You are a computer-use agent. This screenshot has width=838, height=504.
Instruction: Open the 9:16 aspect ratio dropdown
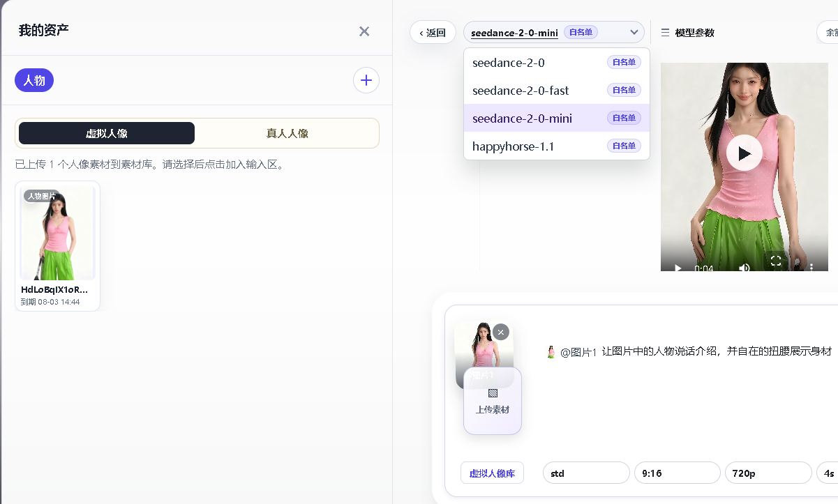pos(677,473)
